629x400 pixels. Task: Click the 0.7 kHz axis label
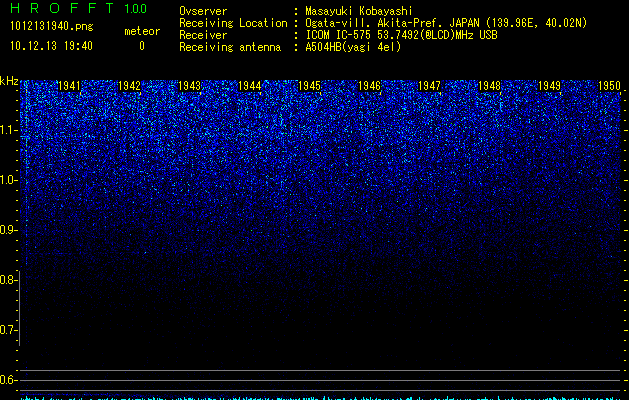(7, 330)
